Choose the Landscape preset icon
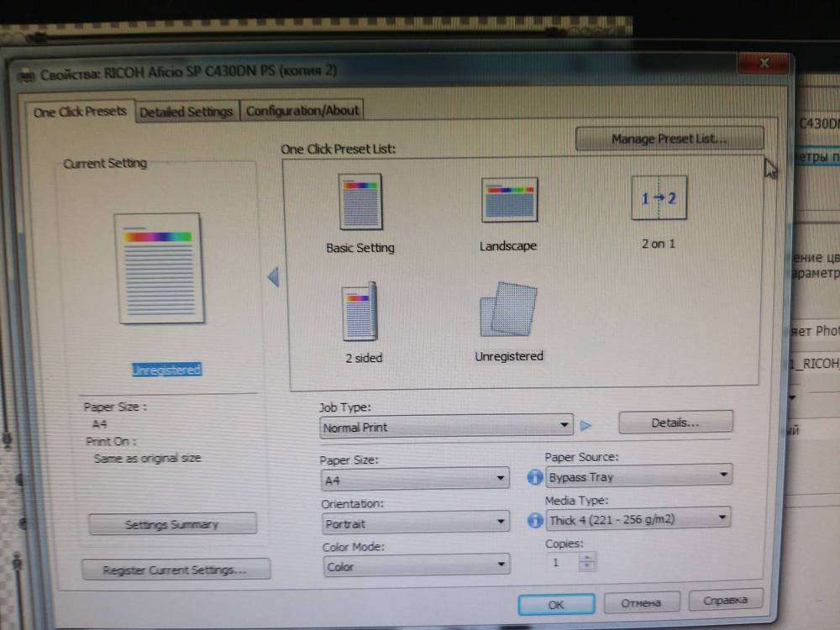The width and height of the screenshot is (840, 630). point(508,202)
